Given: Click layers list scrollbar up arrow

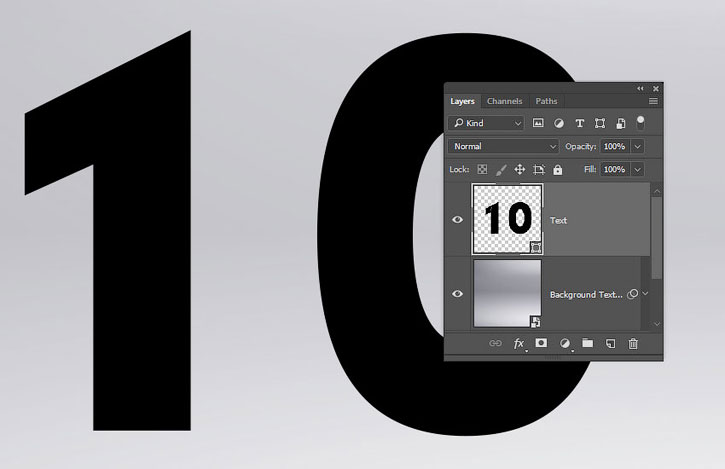Looking at the screenshot, I should click(x=657, y=191).
